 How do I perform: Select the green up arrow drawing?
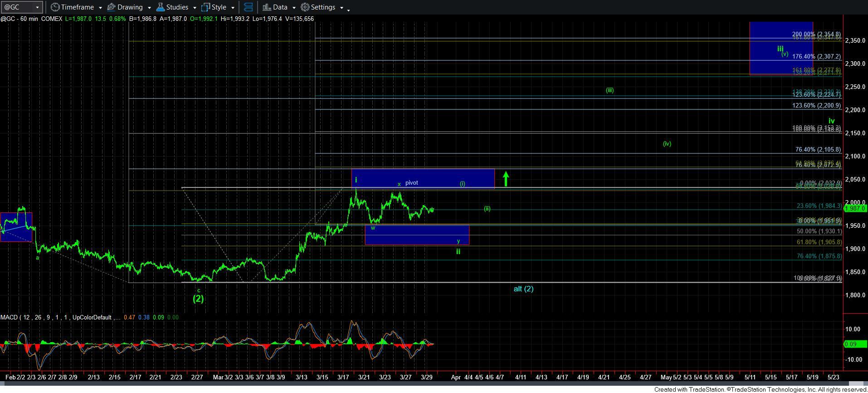pyautogui.click(x=506, y=178)
